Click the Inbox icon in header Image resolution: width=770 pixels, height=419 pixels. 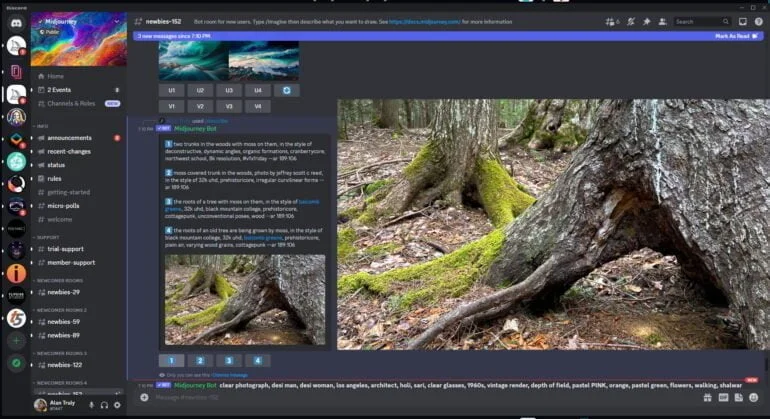[742, 21]
